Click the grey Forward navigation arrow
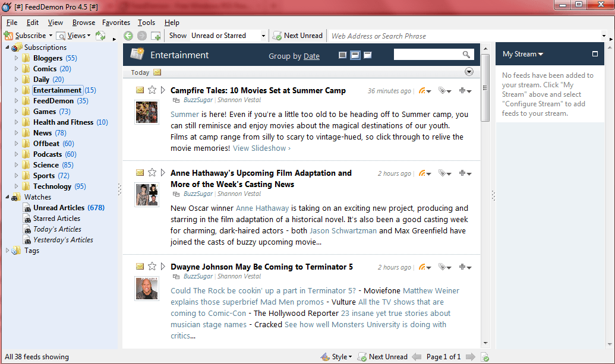This screenshot has height=364, width=615. tap(142, 36)
